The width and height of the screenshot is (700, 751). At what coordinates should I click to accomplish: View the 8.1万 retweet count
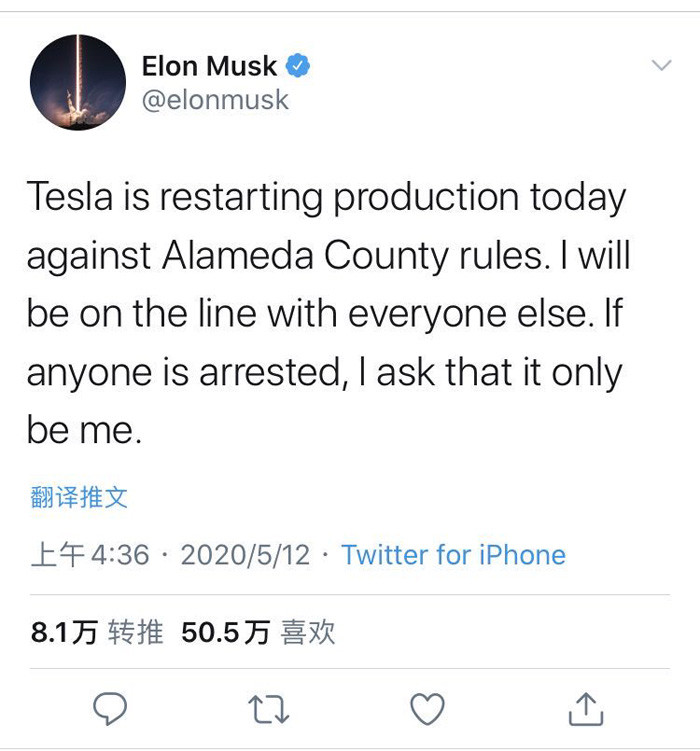pos(65,632)
